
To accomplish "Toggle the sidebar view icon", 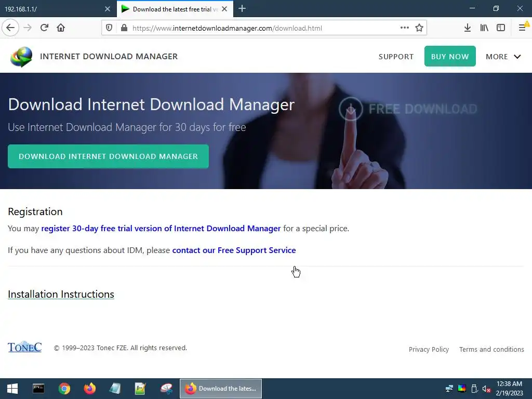I will tap(501, 28).
